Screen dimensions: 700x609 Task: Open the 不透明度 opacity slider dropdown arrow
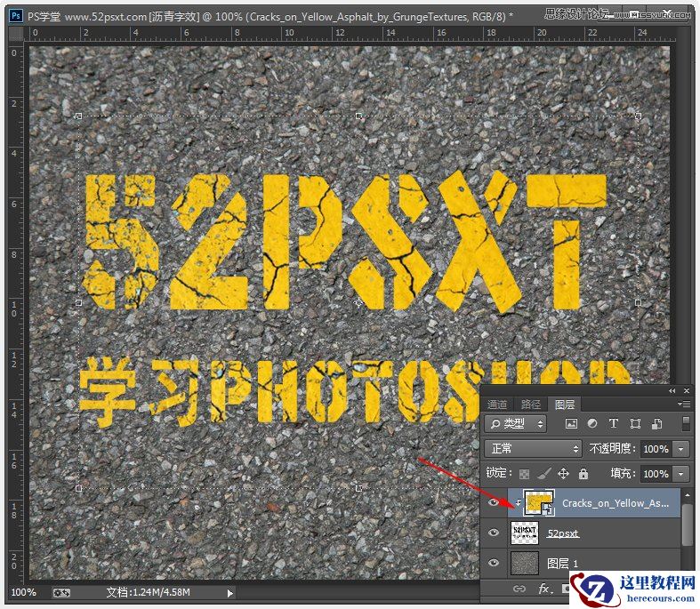pos(680,449)
